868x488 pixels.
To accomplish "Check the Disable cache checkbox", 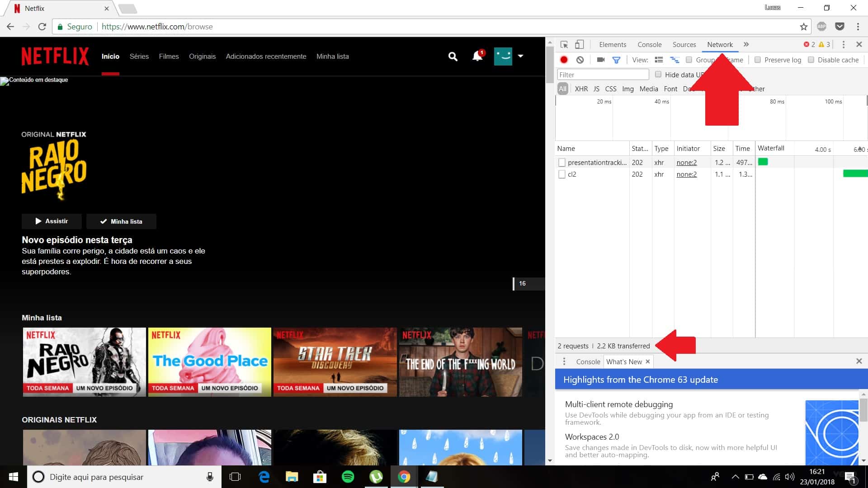I will click(811, 60).
